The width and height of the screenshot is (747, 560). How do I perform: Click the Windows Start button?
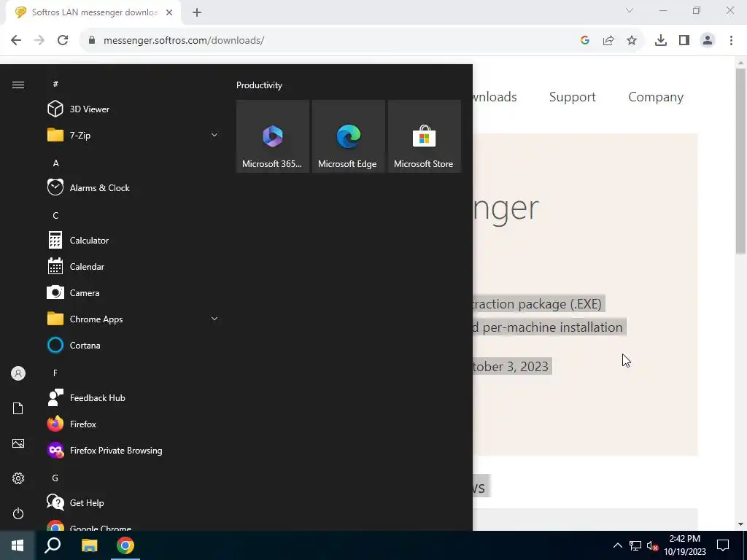[18, 545]
